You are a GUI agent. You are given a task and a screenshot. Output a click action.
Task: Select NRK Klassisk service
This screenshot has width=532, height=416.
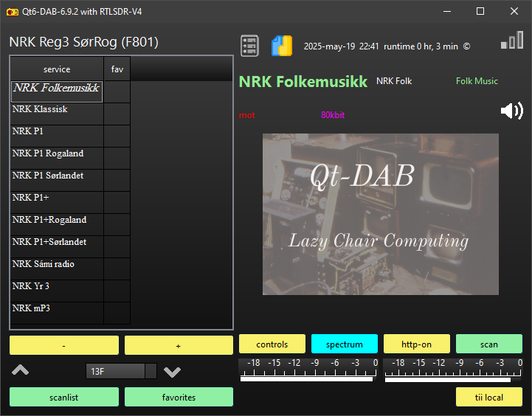57,114
